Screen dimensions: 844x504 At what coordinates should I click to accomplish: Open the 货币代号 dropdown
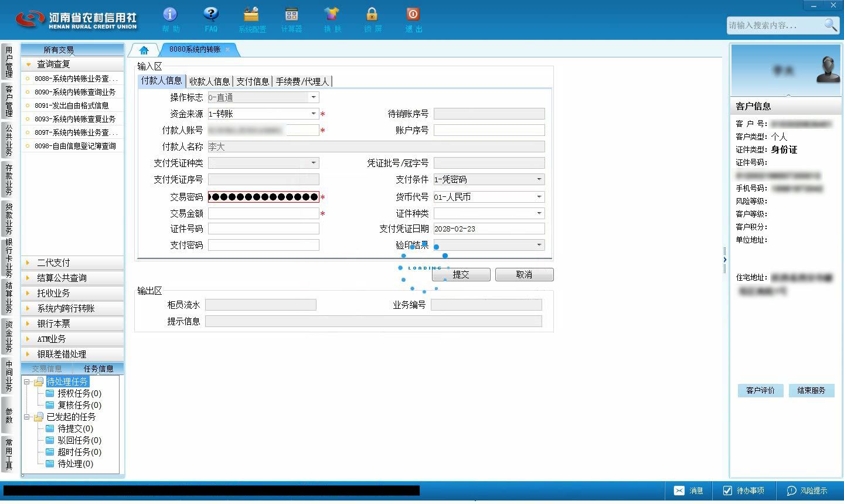point(539,197)
